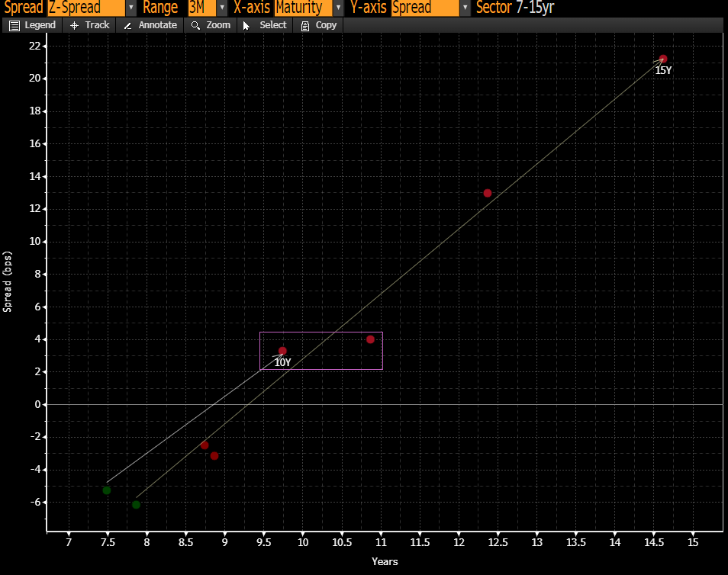Open the Legend panel
Screen dimensions: 728x575
click(x=32, y=25)
